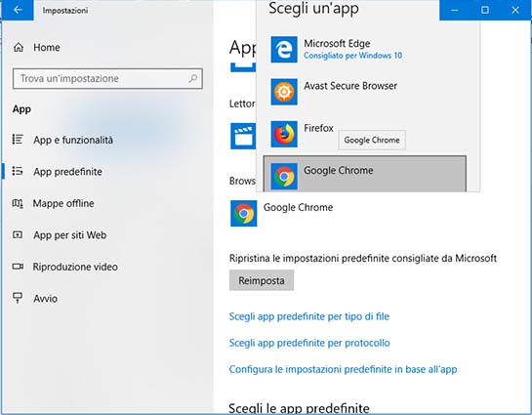Click the 'Avvio' startup icon
Image resolution: width=532 pixels, height=415 pixels.
tap(18, 298)
